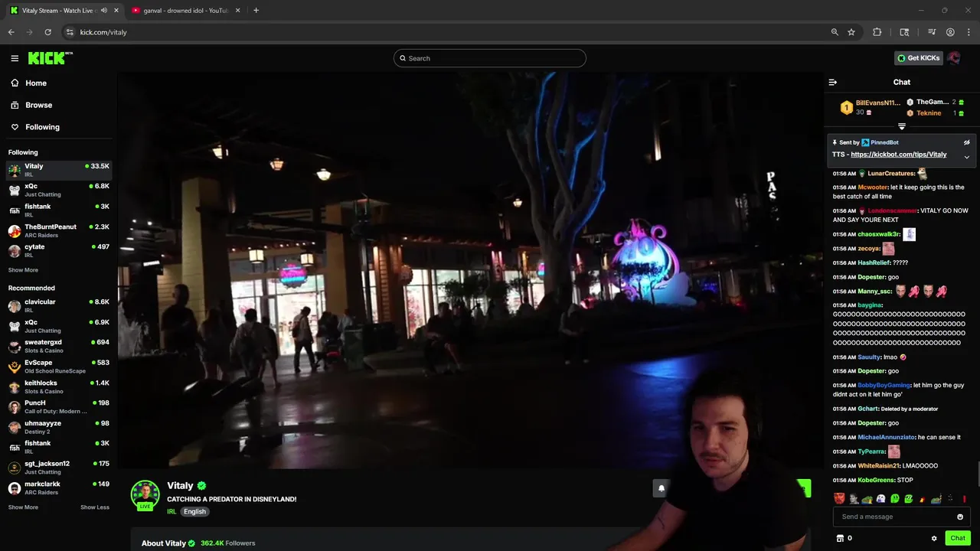Viewport: 980px width, 551px height.
Task: Open the channel shop icon
Action: (840, 538)
